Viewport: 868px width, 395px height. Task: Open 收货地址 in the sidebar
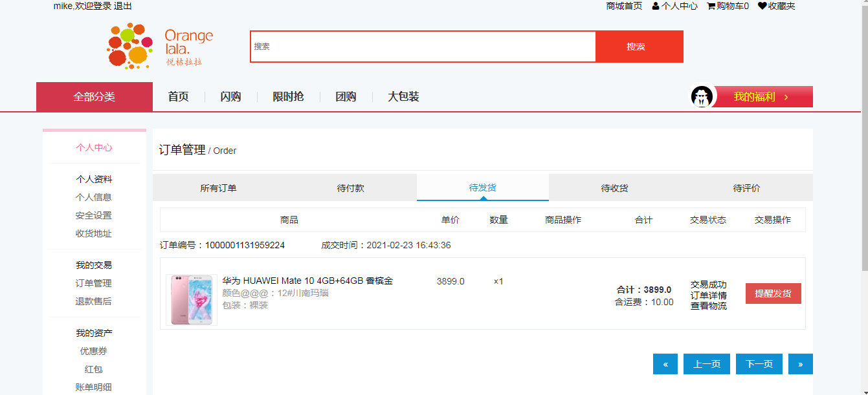pos(94,233)
